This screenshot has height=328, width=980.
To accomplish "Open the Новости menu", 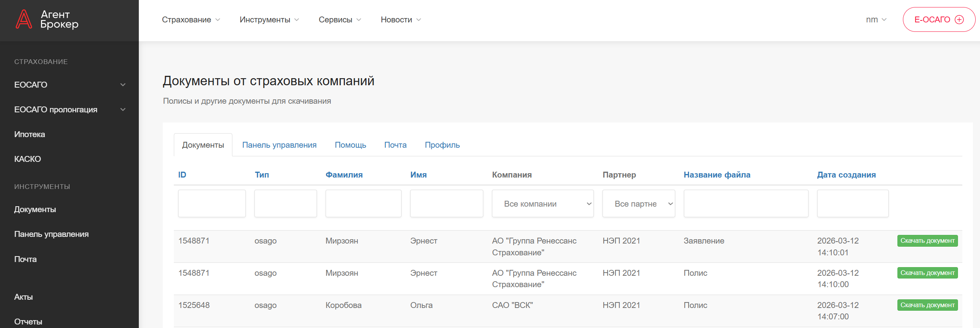I will [400, 20].
